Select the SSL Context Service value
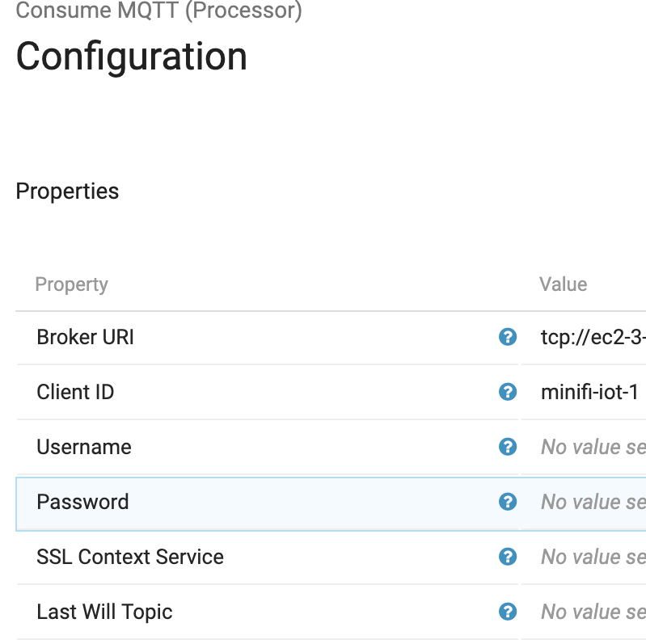Image resolution: width=646 pixels, height=644 pixels. (x=592, y=557)
